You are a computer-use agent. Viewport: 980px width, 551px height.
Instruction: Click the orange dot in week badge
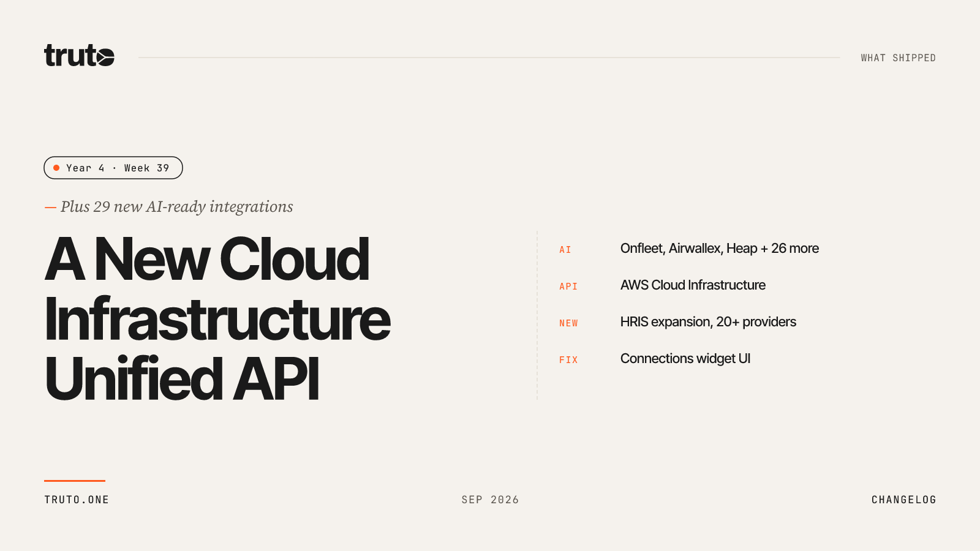[x=56, y=168]
